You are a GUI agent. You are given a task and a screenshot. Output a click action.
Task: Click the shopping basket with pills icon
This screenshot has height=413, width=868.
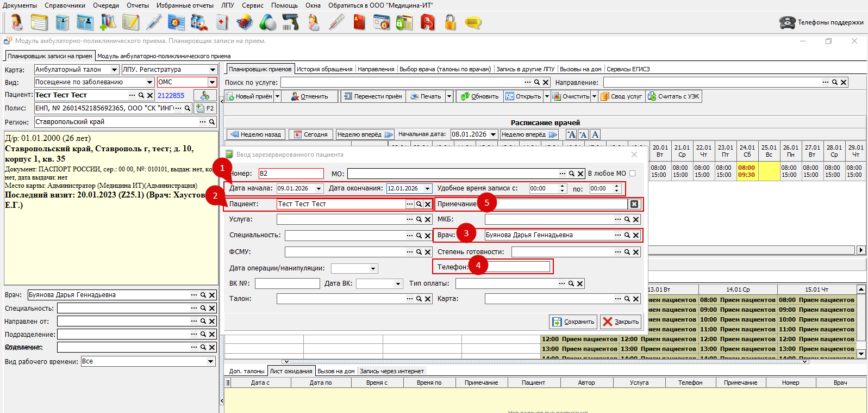click(x=245, y=22)
